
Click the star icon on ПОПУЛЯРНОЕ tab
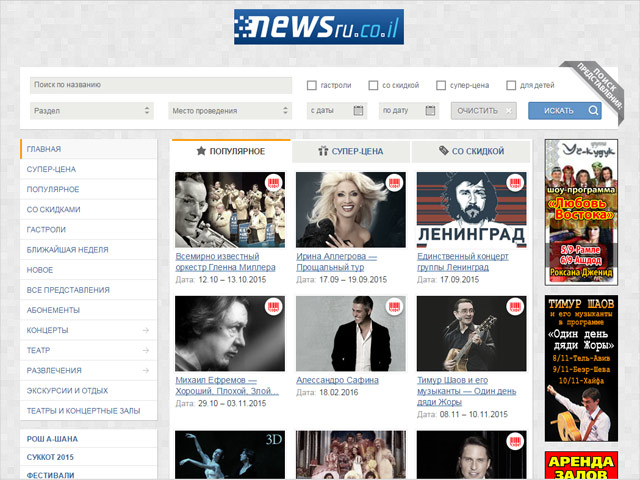[x=201, y=151]
